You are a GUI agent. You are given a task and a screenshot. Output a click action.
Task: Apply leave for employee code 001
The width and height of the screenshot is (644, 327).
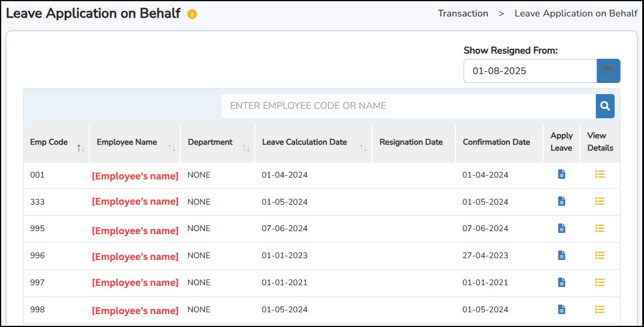(x=561, y=175)
